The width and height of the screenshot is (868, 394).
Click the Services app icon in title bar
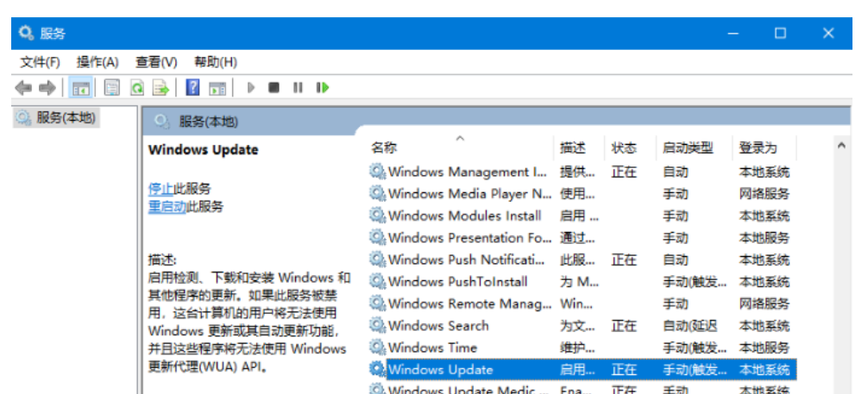[26, 34]
